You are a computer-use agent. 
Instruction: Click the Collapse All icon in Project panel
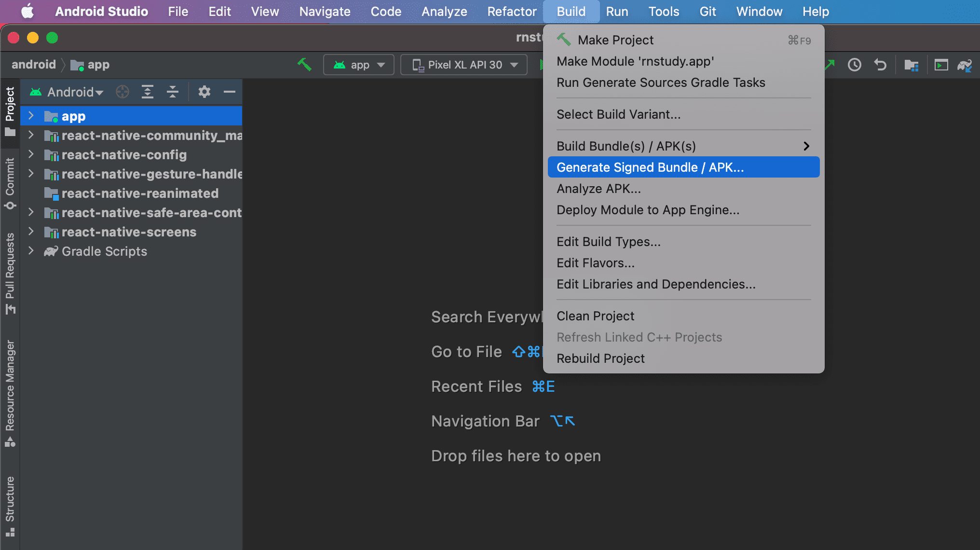tap(172, 92)
